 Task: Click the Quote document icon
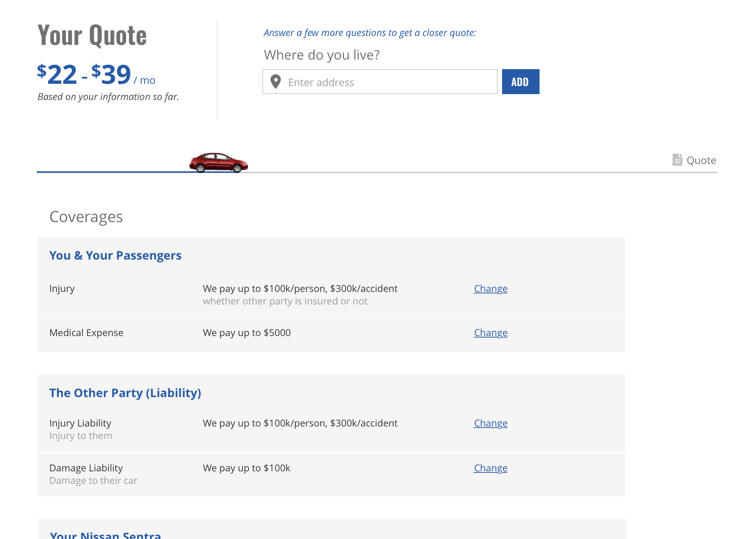click(677, 160)
